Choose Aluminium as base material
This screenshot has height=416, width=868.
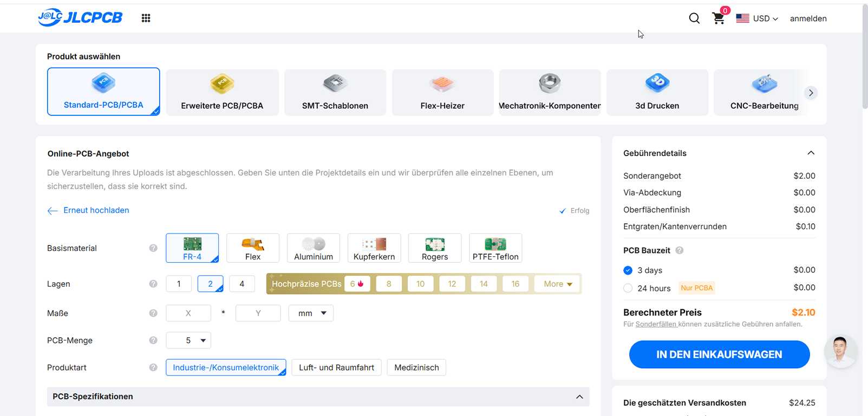pyautogui.click(x=314, y=248)
